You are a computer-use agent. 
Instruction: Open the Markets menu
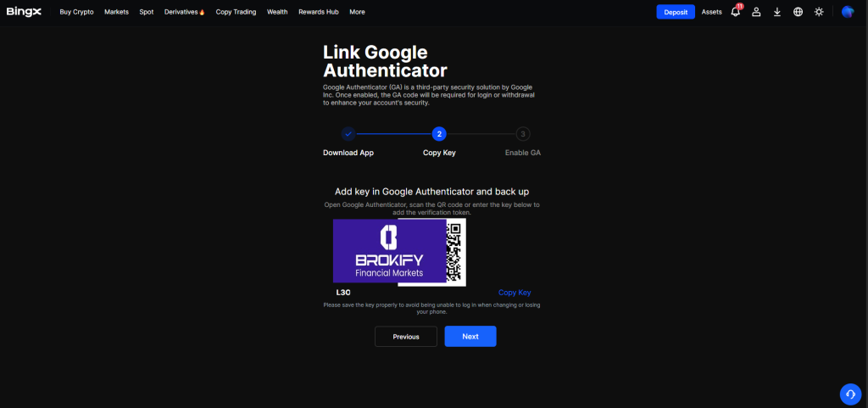pyautogui.click(x=116, y=12)
